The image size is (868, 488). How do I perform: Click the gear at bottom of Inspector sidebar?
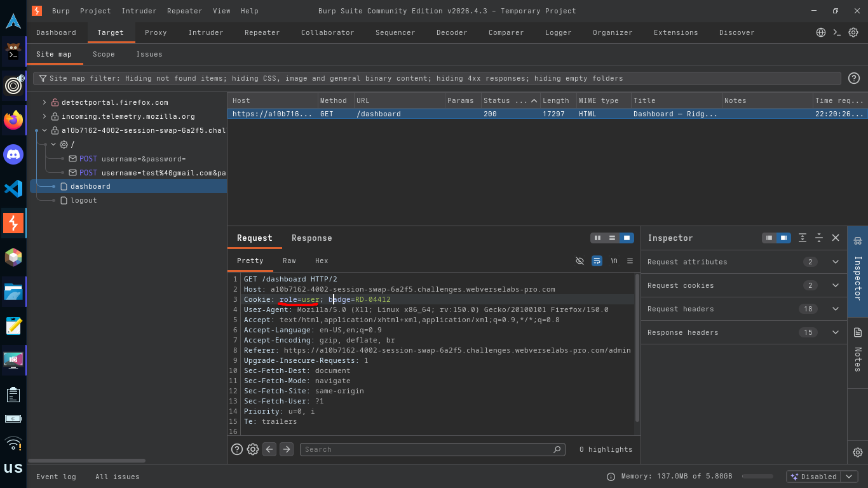point(858,452)
